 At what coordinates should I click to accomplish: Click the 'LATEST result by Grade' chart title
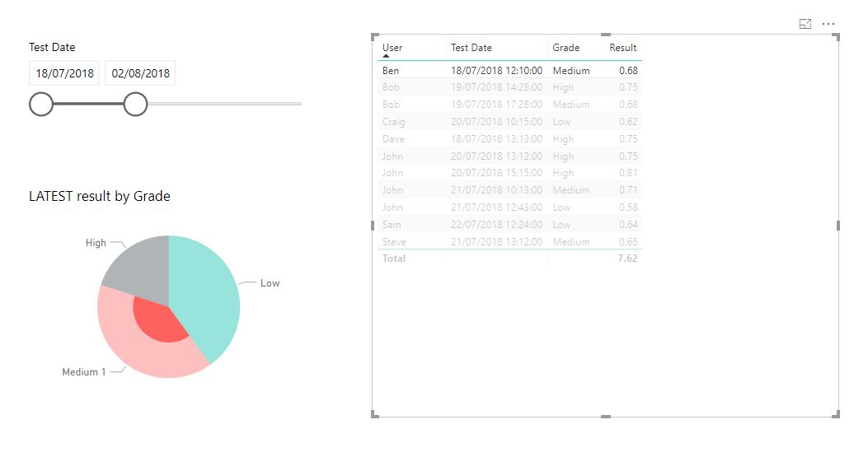(x=100, y=196)
